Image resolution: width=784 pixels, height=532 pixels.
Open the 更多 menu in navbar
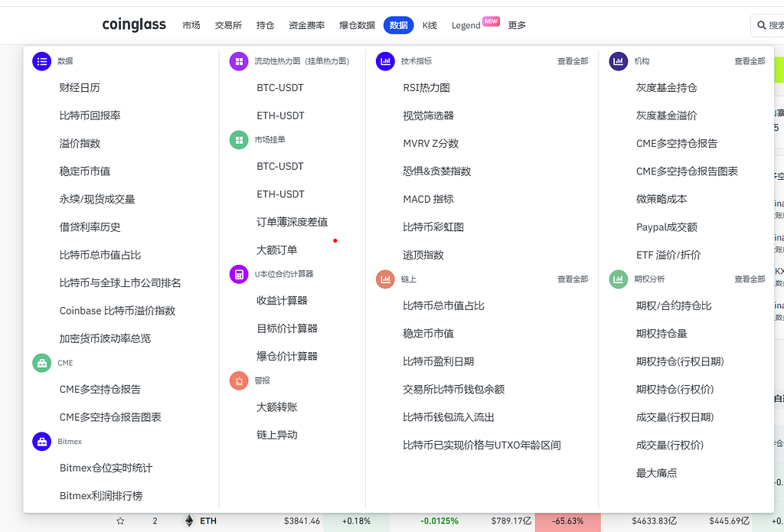coord(517,25)
